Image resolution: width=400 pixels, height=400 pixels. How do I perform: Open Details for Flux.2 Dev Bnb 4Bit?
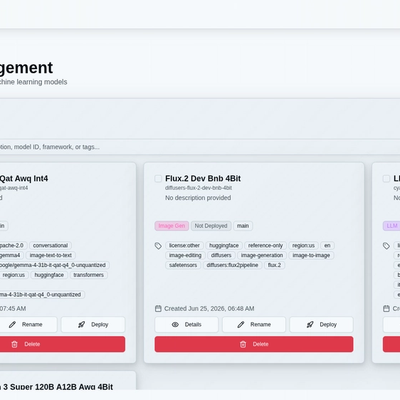(x=186, y=324)
